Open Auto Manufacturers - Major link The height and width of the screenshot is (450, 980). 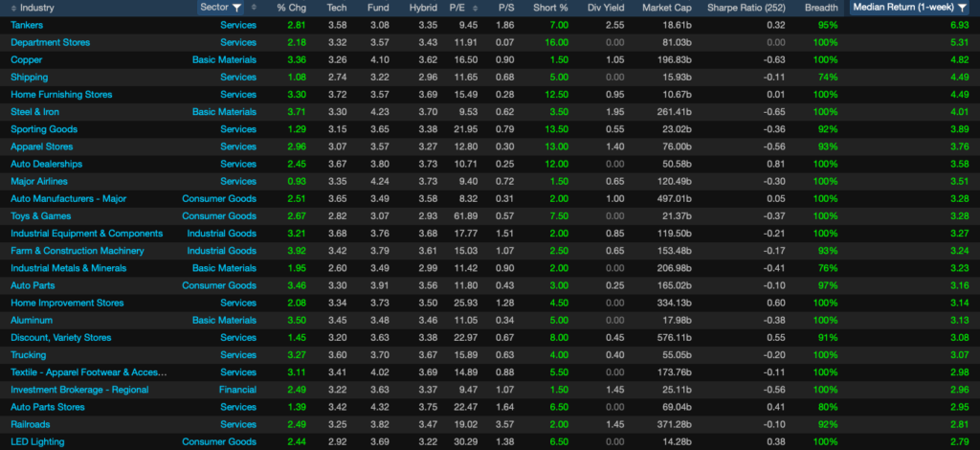point(68,199)
